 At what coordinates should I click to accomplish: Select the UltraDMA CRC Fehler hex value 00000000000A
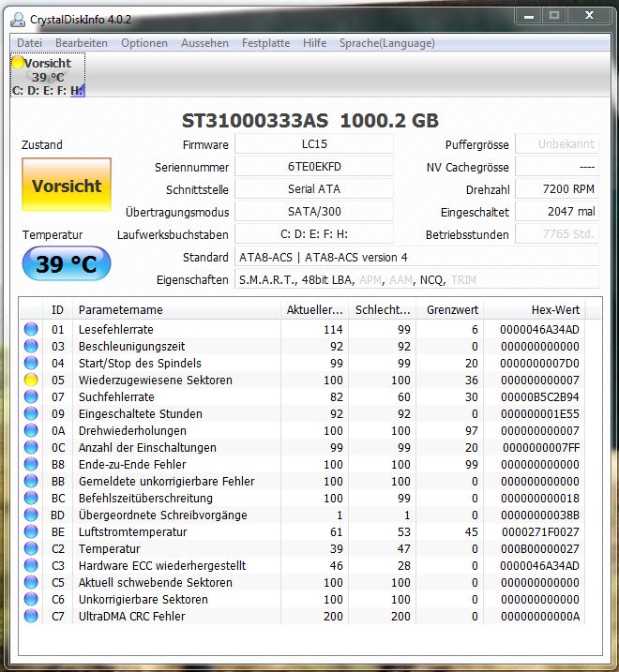540,617
